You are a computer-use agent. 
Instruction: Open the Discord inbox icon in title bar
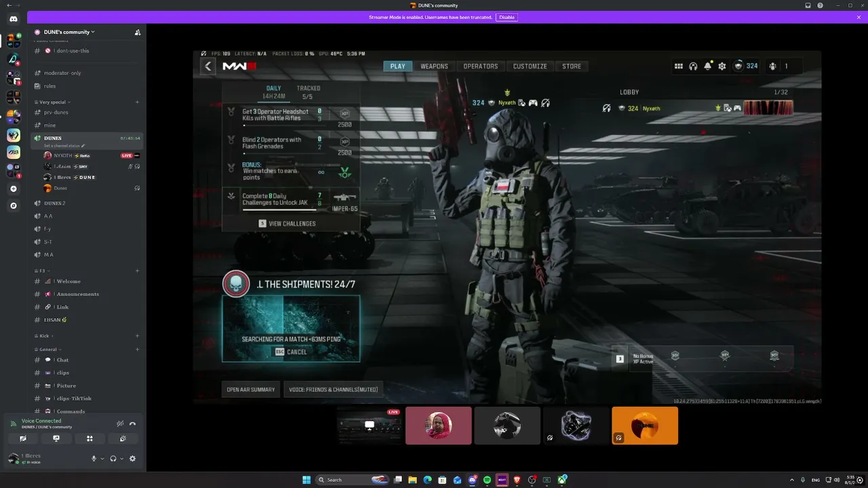808,5
